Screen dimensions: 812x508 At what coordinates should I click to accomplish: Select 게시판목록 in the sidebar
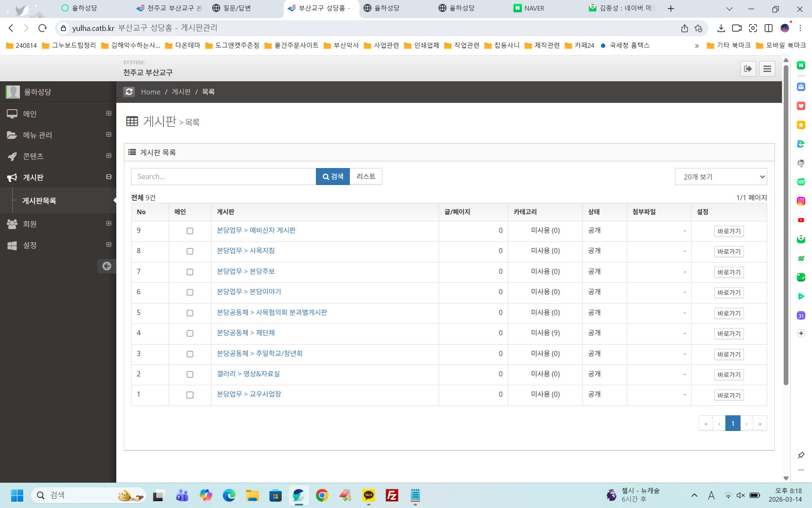tap(39, 201)
